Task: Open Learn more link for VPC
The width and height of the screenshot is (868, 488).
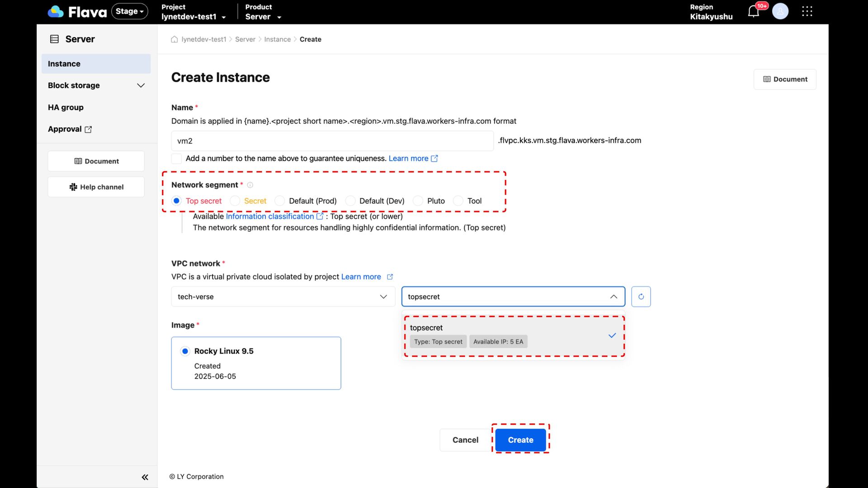Action: [x=361, y=277]
